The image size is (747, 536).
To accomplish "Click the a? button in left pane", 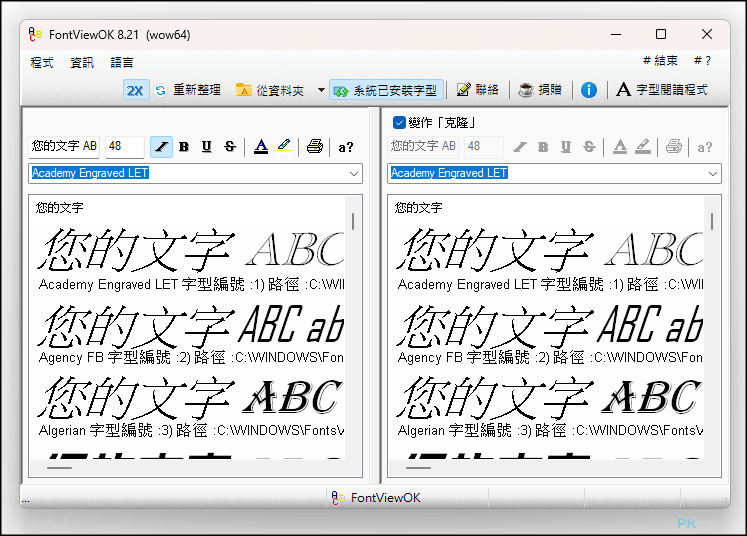I will click(x=346, y=147).
